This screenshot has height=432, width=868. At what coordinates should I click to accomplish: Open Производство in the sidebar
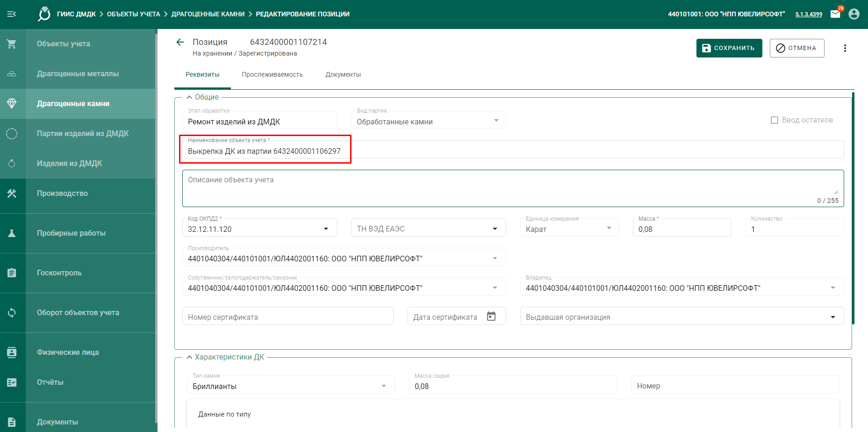click(x=62, y=194)
